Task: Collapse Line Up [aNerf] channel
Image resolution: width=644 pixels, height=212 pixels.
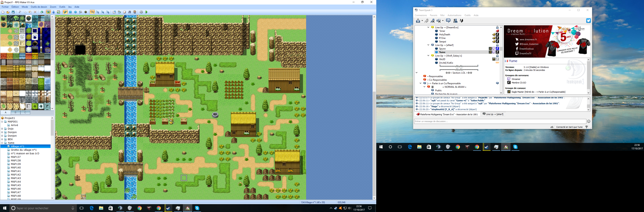Action: click(428, 45)
